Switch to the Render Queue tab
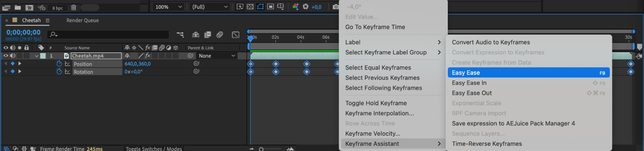Screen dimensions: 644x151 (x=82, y=20)
